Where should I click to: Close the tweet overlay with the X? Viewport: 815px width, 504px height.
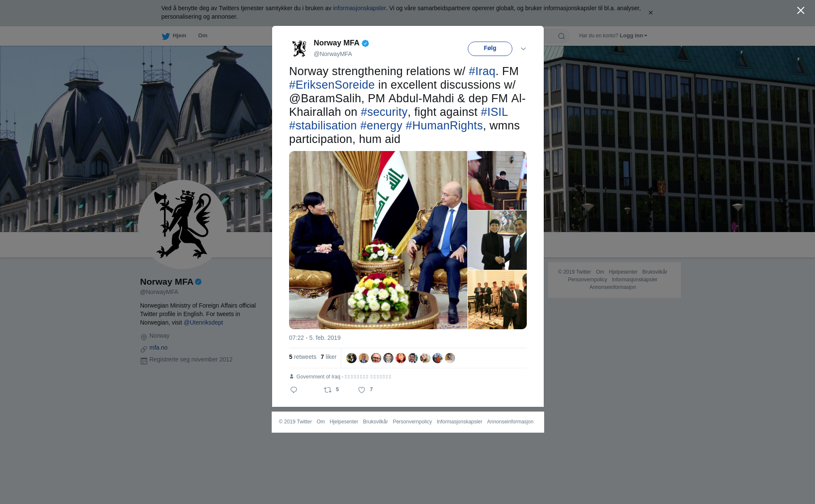(x=801, y=11)
